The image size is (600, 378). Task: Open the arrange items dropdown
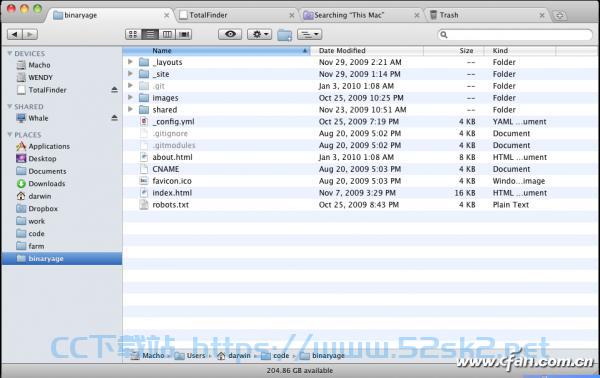coord(309,34)
